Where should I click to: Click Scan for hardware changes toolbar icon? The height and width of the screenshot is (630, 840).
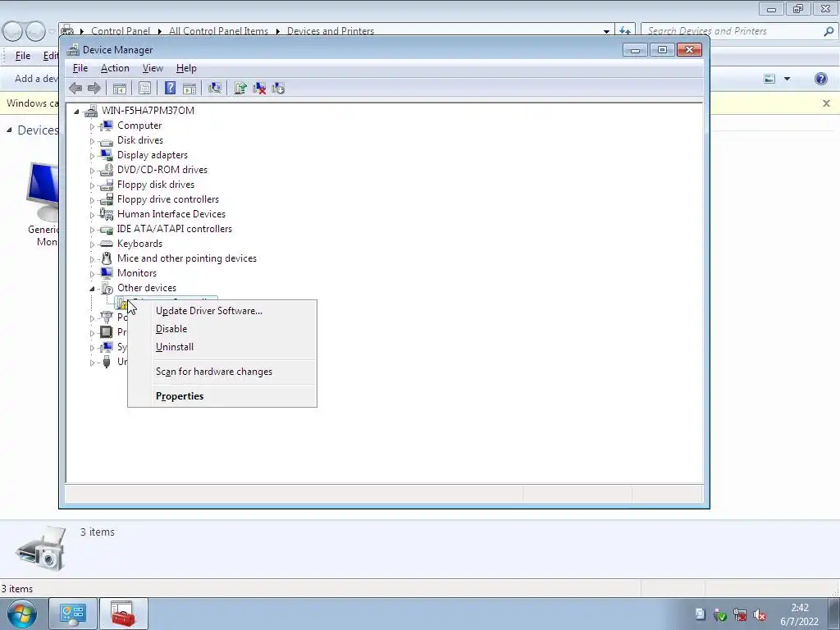215,89
